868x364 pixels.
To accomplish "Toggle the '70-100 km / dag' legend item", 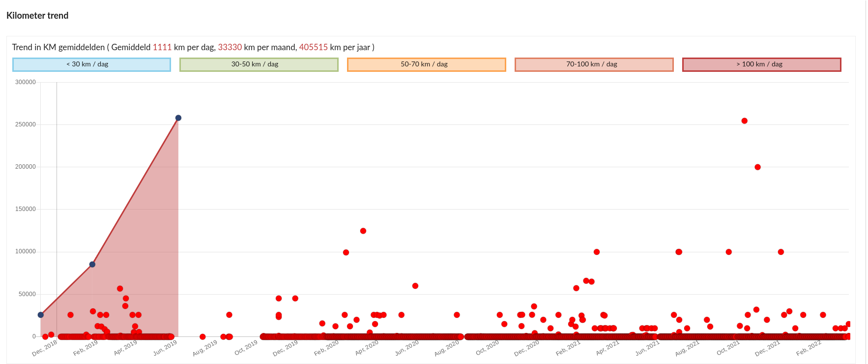I will point(594,64).
